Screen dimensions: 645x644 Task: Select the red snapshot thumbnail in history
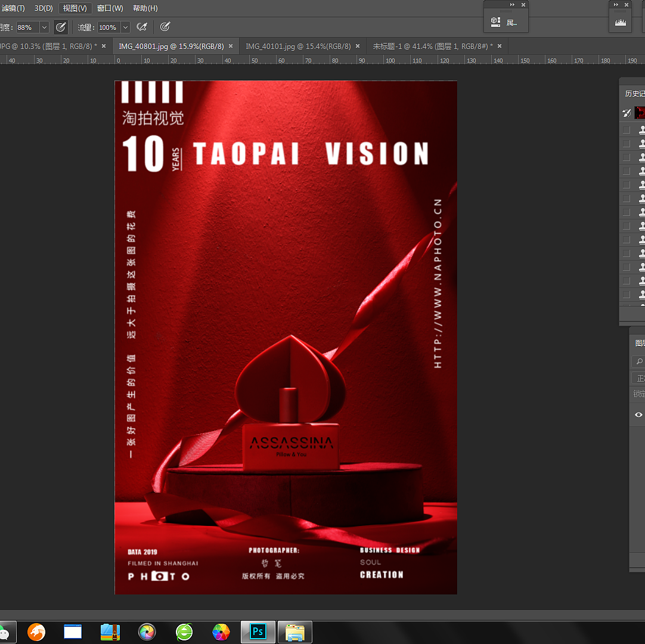click(640, 112)
